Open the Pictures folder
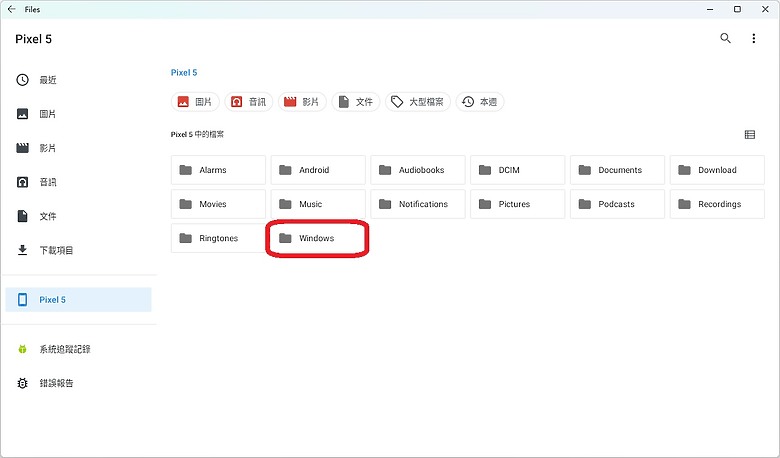The height and width of the screenshot is (458, 780). click(518, 204)
